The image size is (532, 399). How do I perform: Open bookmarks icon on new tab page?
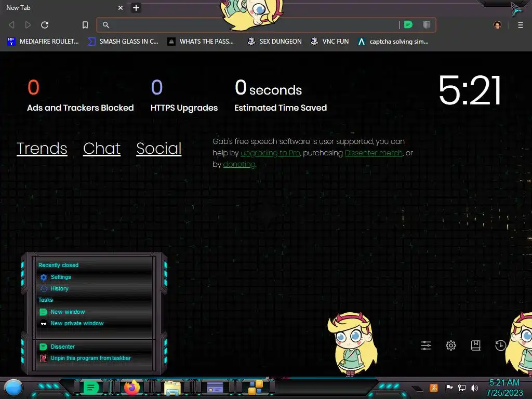point(476,345)
